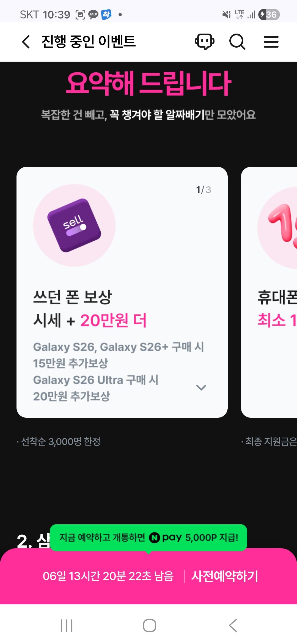Open search with the magnifier icon

click(x=237, y=42)
